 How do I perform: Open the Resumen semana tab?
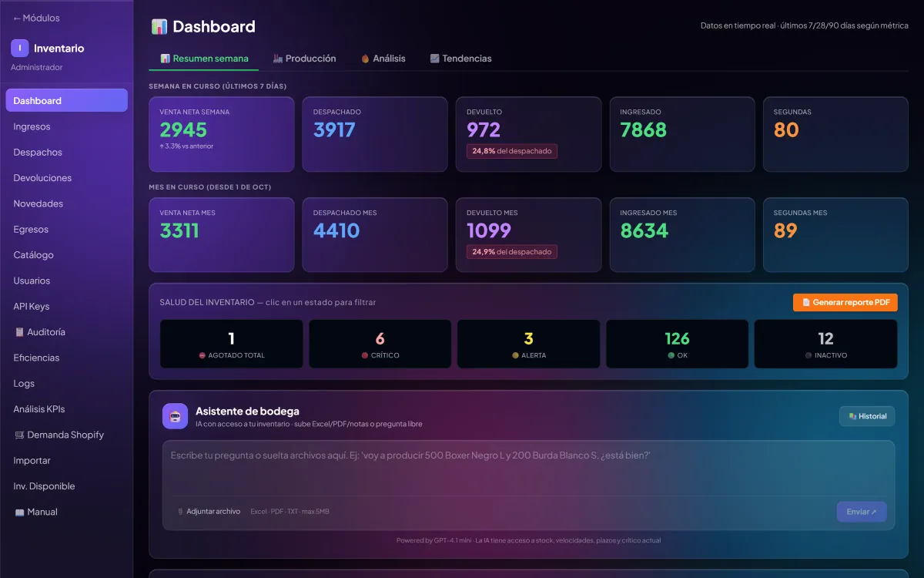point(204,59)
